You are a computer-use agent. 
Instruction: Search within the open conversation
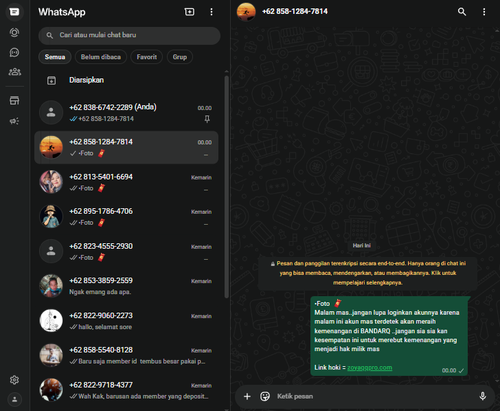[x=462, y=12]
